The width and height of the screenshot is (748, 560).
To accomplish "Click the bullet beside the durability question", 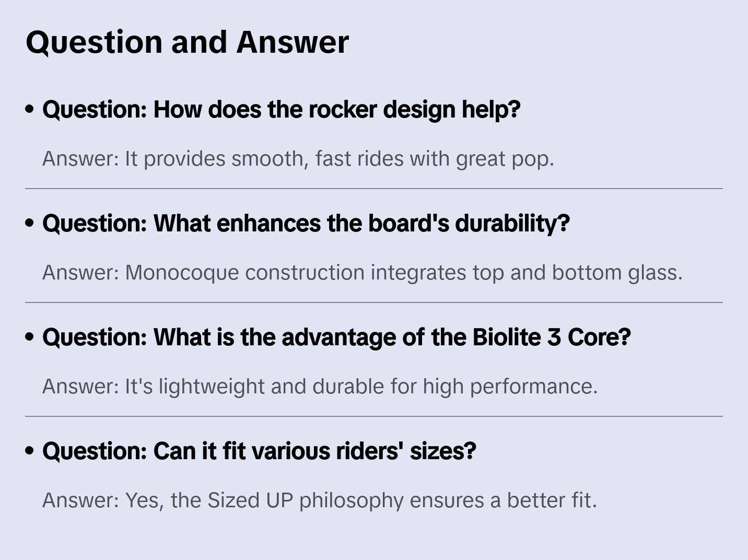I will 30,224.
